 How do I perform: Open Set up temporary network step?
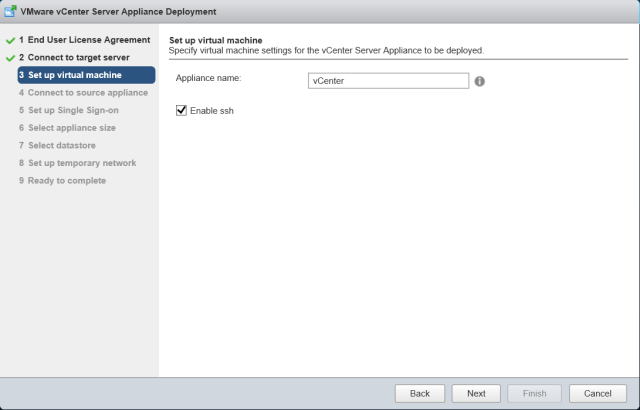point(77,163)
